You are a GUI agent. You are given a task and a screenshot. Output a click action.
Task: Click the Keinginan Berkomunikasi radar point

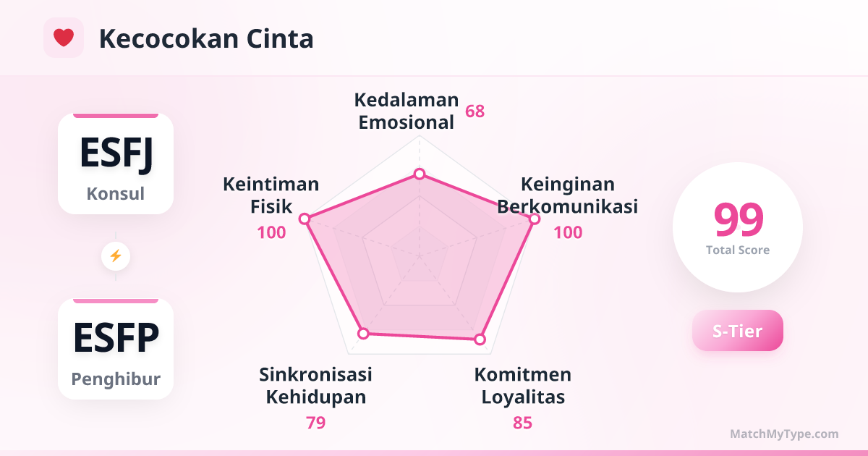click(534, 219)
